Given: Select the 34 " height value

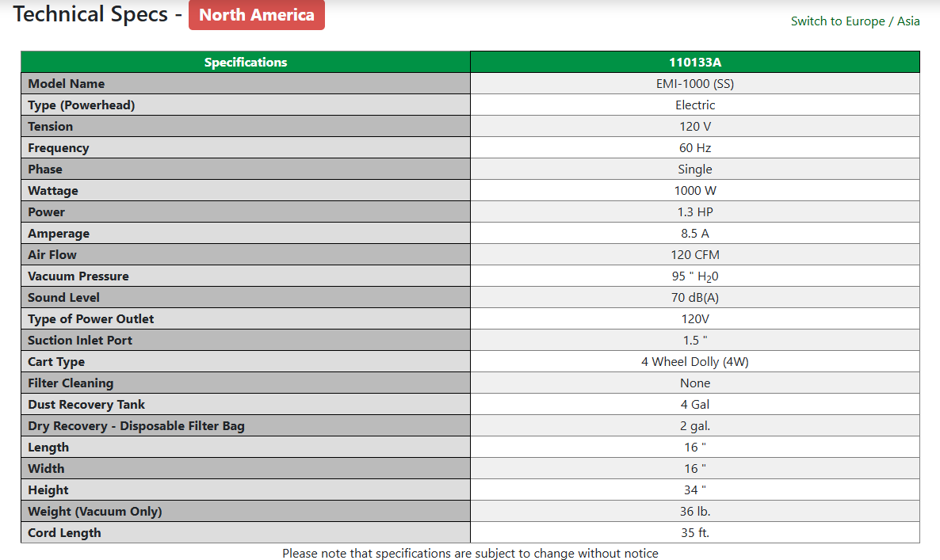Looking at the screenshot, I should point(695,490).
